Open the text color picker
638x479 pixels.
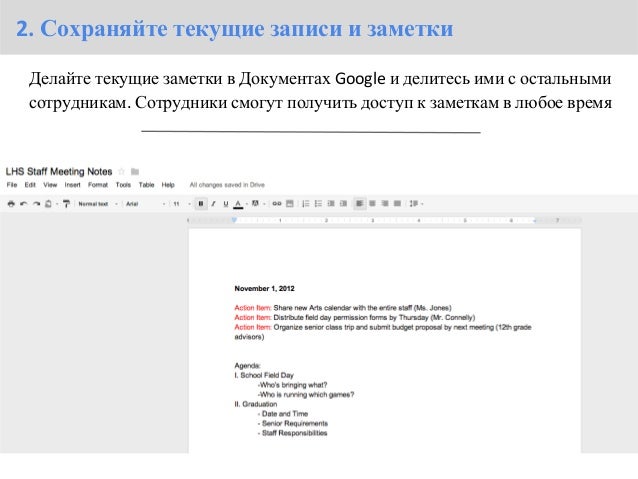click(238, 204)
